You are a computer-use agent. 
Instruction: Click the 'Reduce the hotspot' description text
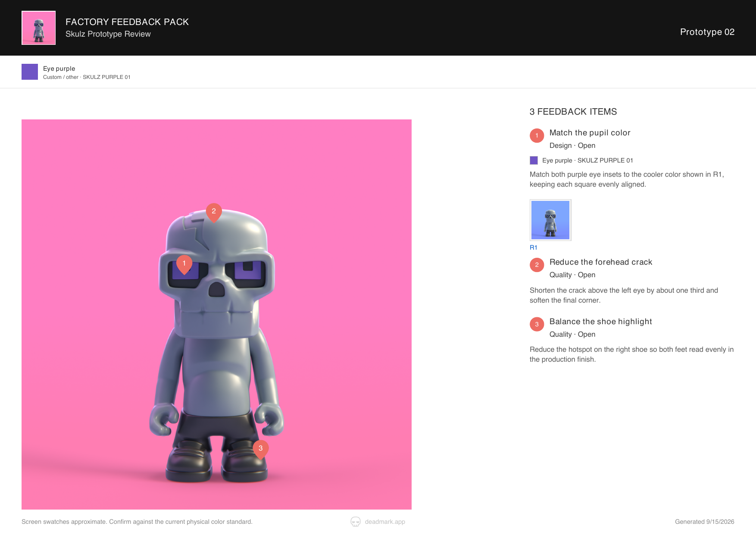631,354
